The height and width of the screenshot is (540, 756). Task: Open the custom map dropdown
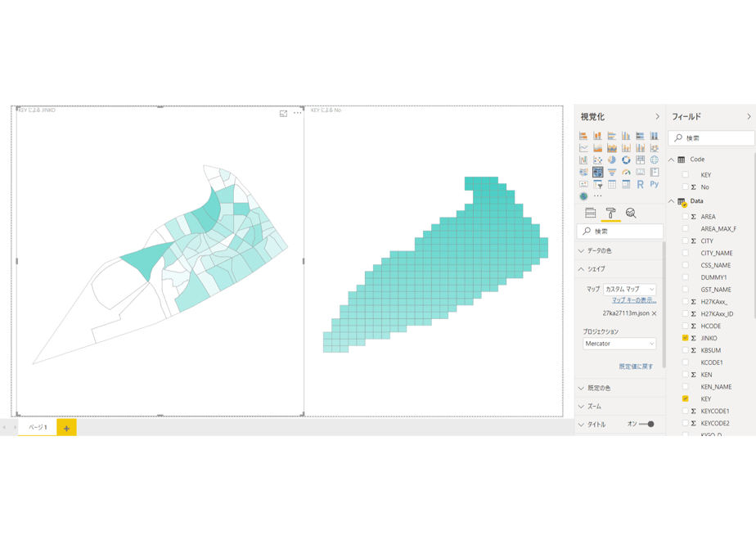630,289
